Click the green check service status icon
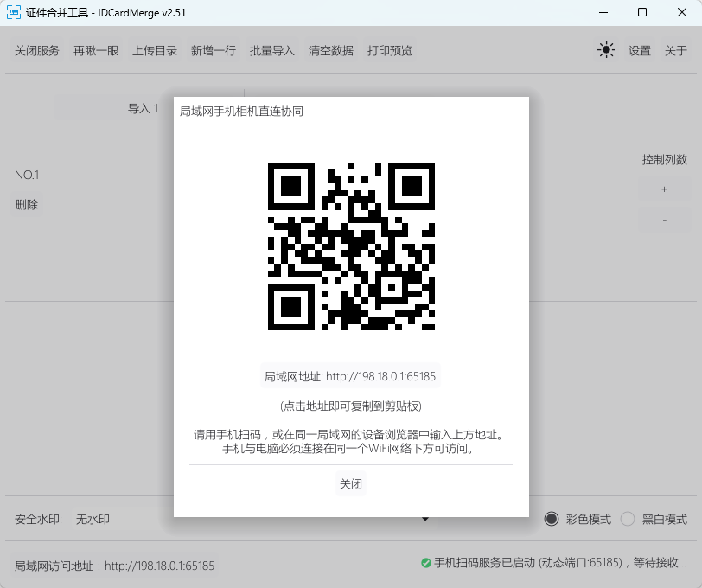 point(425,563)
